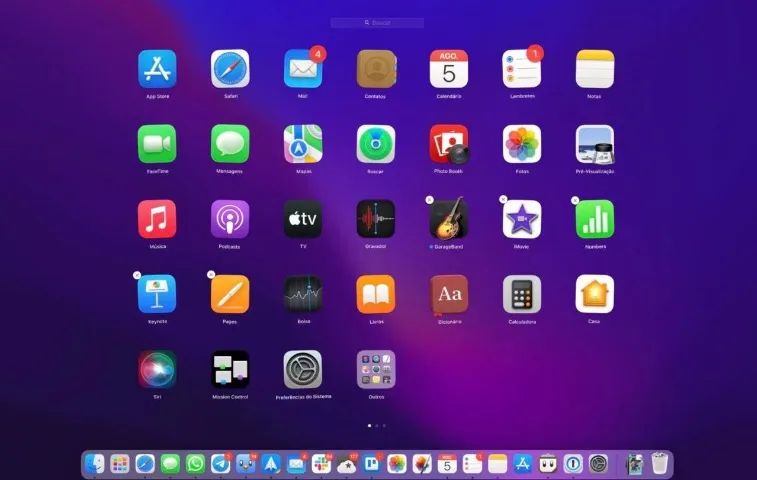Open App Store in the Launchpad grid
The width and height of the screenshot is (757, 480).
tap(157, 69)
